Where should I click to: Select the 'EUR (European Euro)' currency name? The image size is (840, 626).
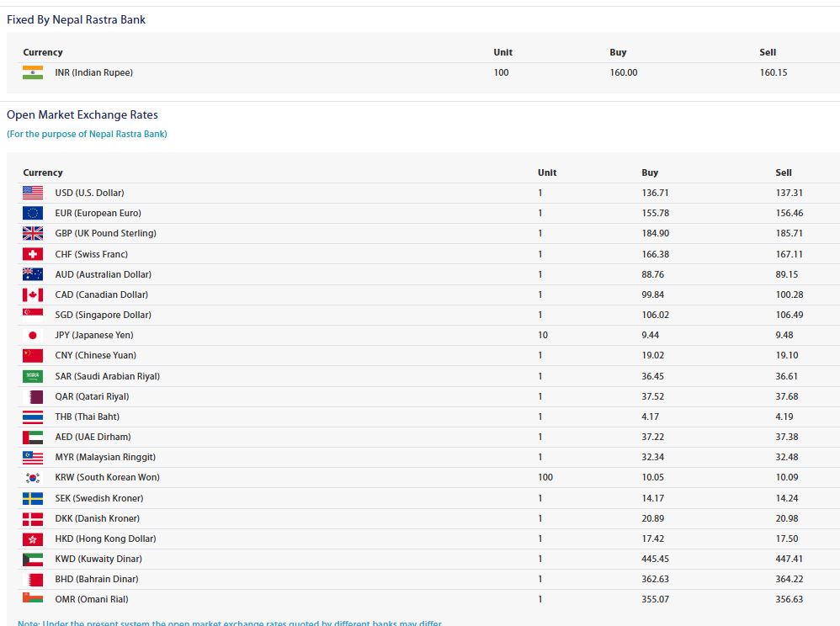tap(98, 213)
